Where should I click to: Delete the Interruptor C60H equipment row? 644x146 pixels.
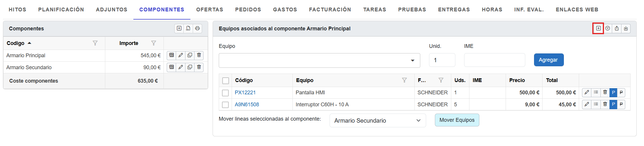click(x=605, y=104)
